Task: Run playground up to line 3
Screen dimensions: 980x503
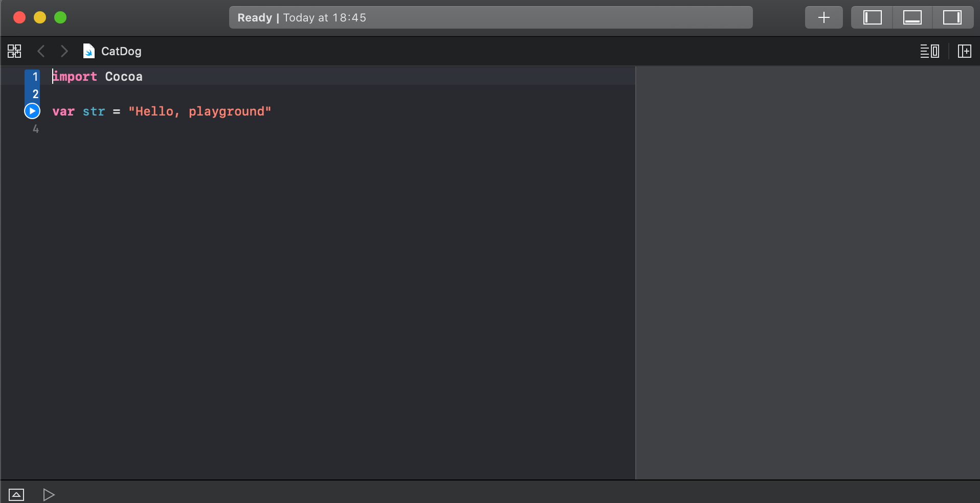Action: [32, 111]
